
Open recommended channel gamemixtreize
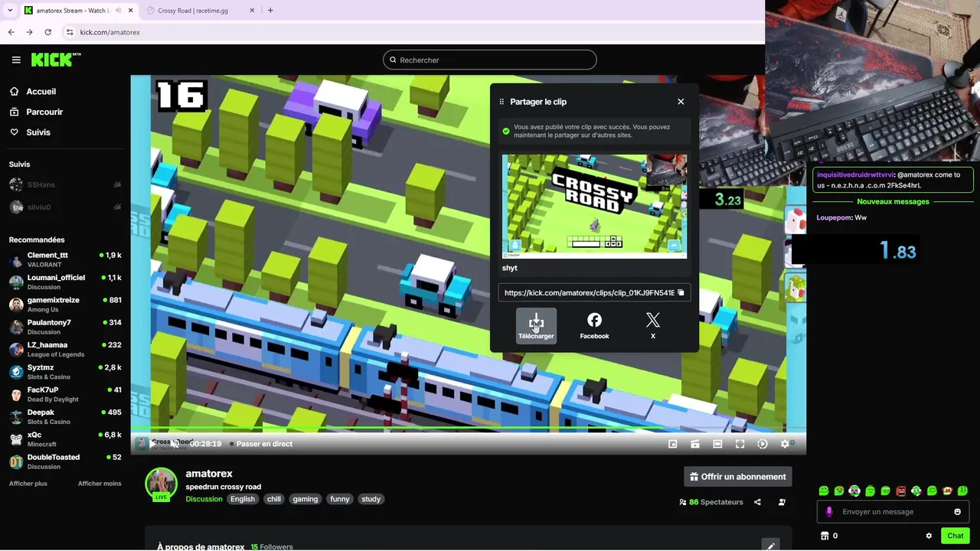click(65, 305)
